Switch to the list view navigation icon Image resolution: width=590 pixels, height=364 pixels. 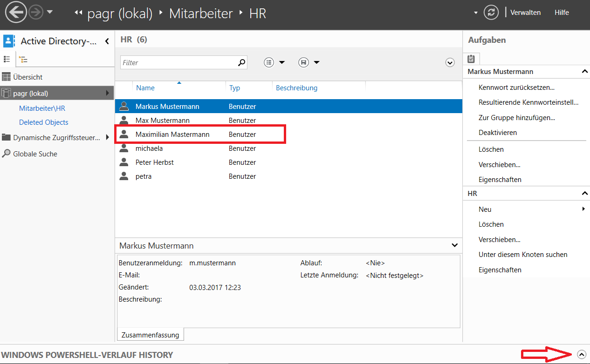[7, 59]
